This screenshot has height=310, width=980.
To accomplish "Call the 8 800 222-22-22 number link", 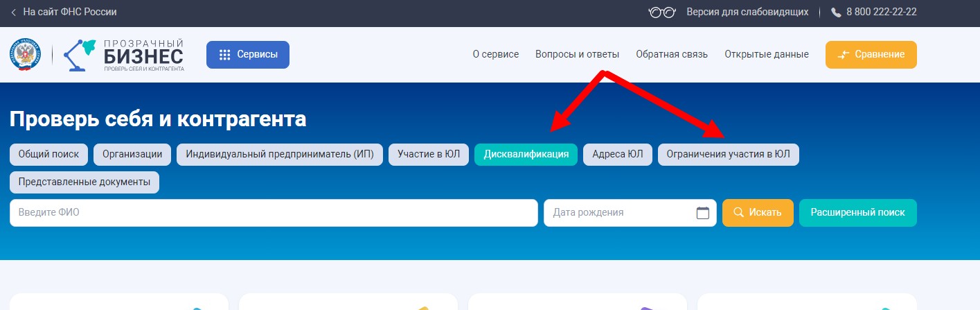I will pos(882,12).
